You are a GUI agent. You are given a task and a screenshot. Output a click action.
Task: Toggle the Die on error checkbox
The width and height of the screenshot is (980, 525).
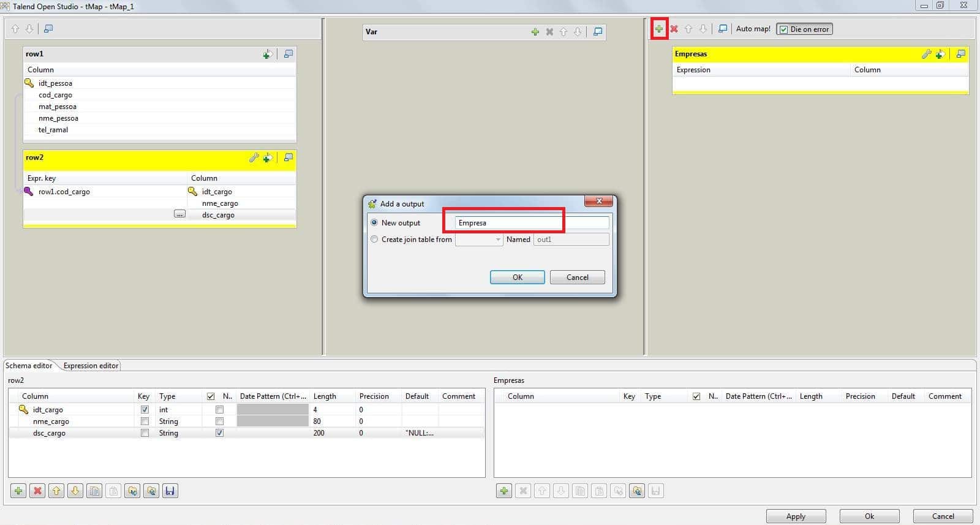pyautogui.click(x=783, y=29)
